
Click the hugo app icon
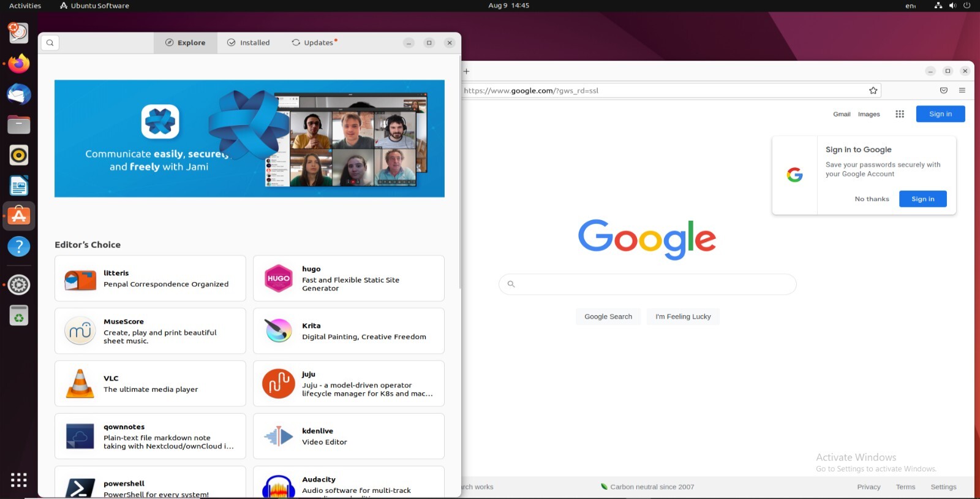pyautogui.click(x=278, y=278)
